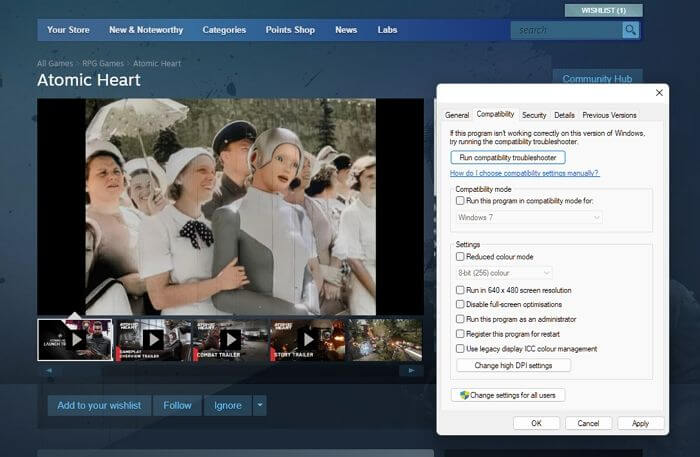The width and height of the screenshot is (700, 457).
Task: Check Reduced colour mode
Action: click(460, 257)
